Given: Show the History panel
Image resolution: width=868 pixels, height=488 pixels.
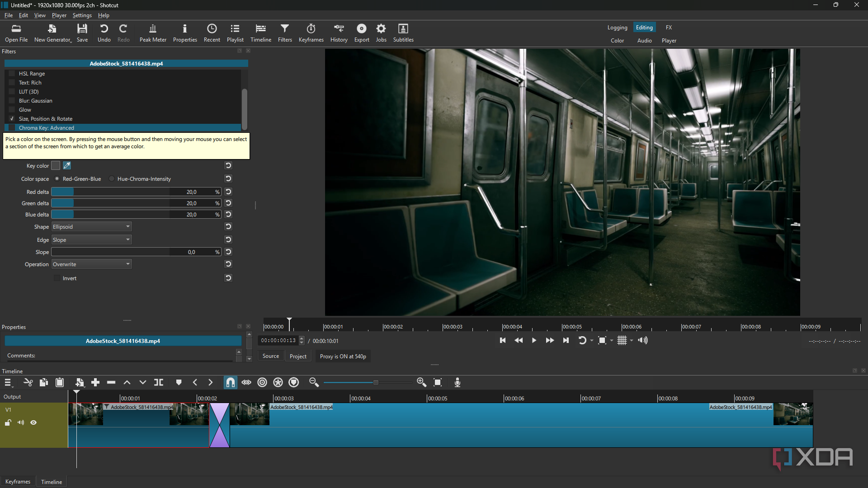Looking at the screenshot, I should pos(339,33).
